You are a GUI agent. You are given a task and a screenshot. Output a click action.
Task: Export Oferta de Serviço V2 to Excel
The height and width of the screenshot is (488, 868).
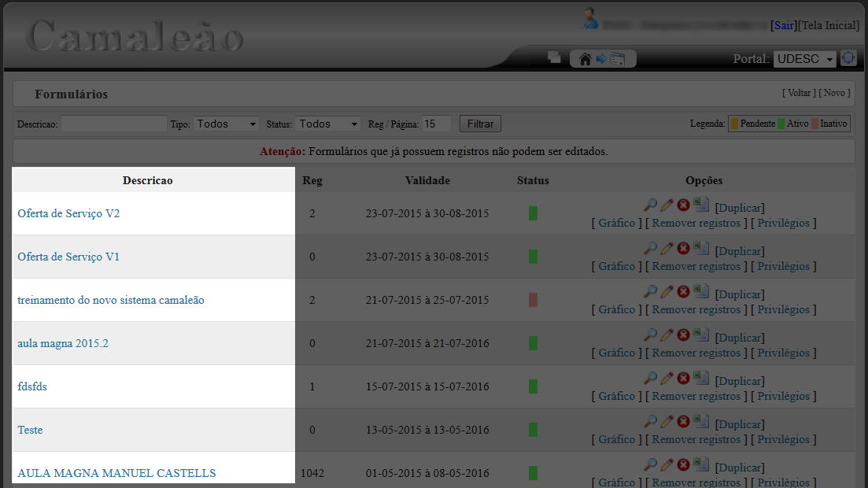pos(701,205)
